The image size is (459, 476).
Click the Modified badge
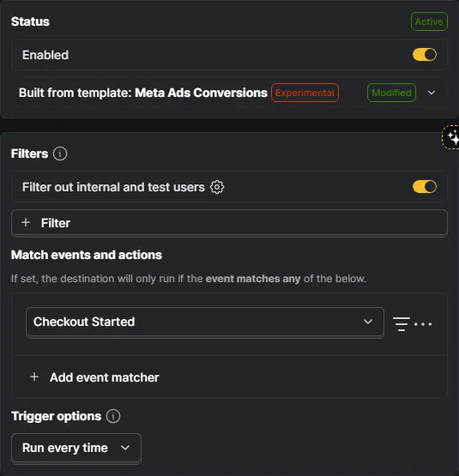tap(391, 93)
